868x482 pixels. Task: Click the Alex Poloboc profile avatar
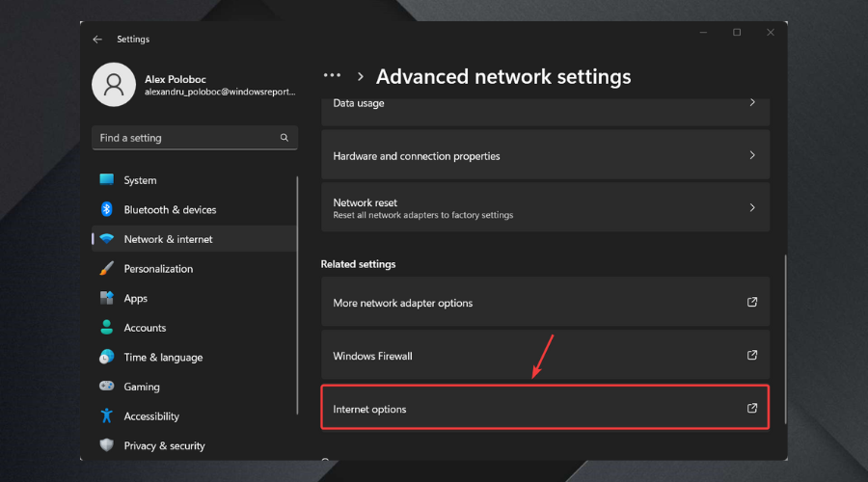pyautogui.click(x=113, y=85)
